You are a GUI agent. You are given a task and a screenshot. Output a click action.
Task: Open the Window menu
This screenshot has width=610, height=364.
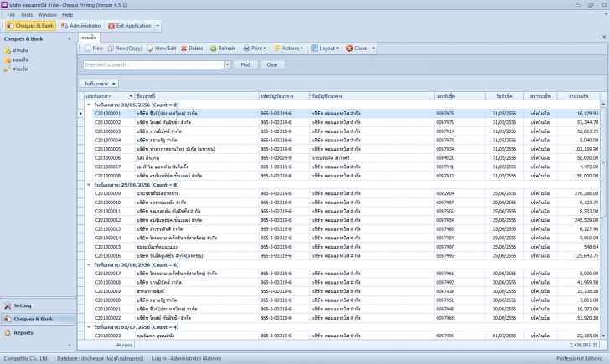click(48, 14)
